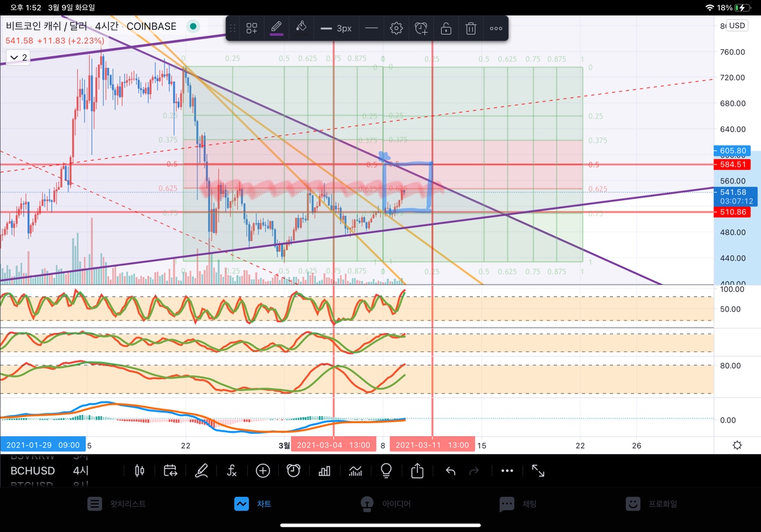Open the drawing templates icon in floating toolbar
Image resolution: width=761 pixels, height=532 pixels.
252,28
